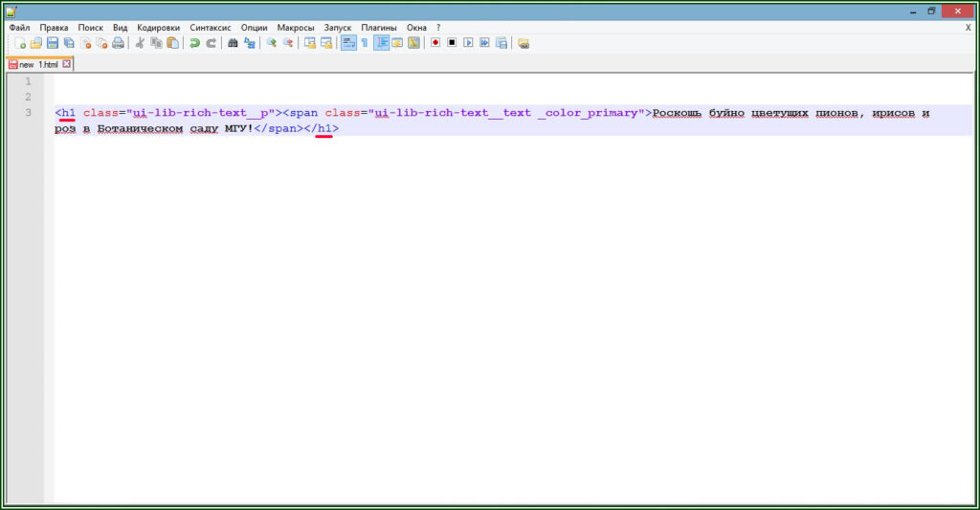Click the closing </span> tag in code
The image size is (980, 510).
[278, 128]
